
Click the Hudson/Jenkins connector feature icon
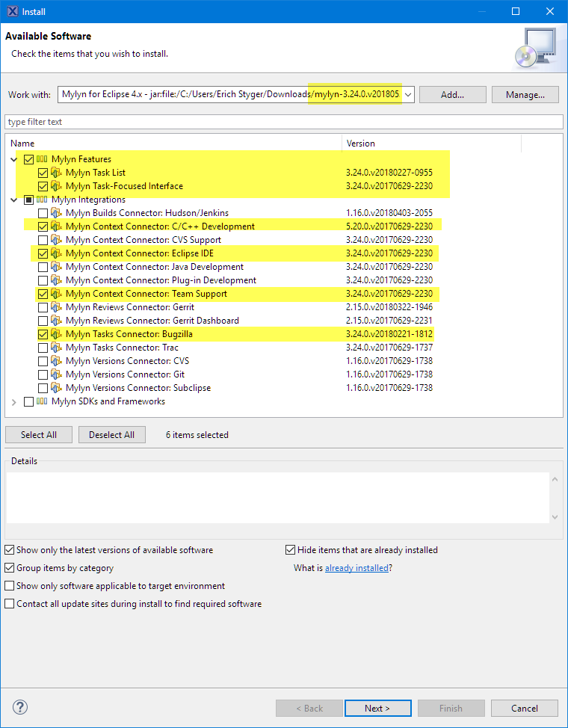tap(56, 213)
